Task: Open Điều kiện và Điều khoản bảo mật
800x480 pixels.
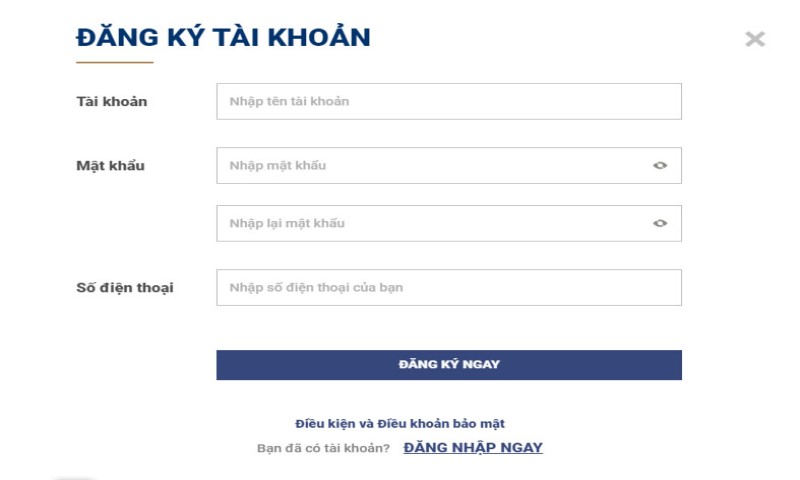Action: pyautogui.click(x=399, y=423)
